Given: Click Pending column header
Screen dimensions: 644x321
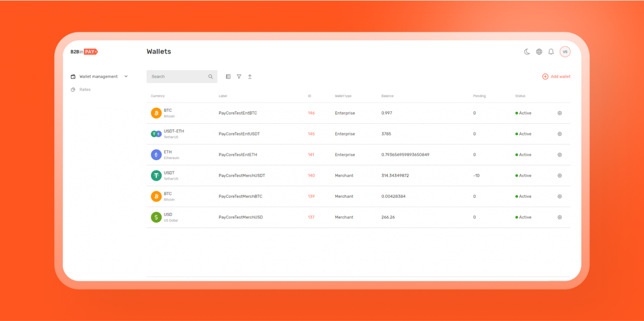Looking at the screenshot, I should (x=479, y=96).
